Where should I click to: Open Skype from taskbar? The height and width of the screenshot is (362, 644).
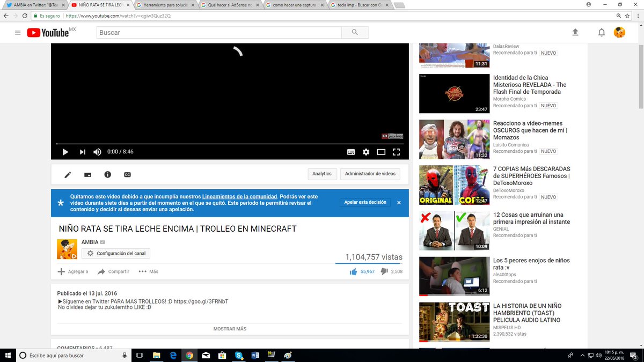[x=238, y=355]
